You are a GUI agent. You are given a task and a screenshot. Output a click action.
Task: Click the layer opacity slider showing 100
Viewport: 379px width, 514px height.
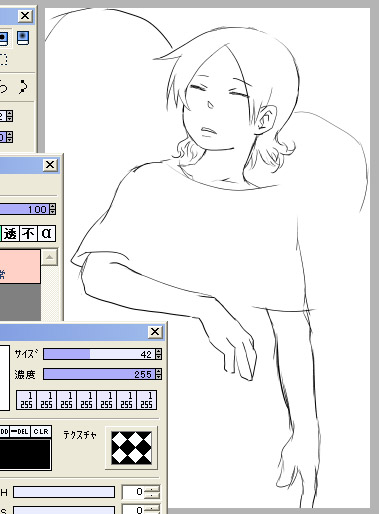pos(25,209)
